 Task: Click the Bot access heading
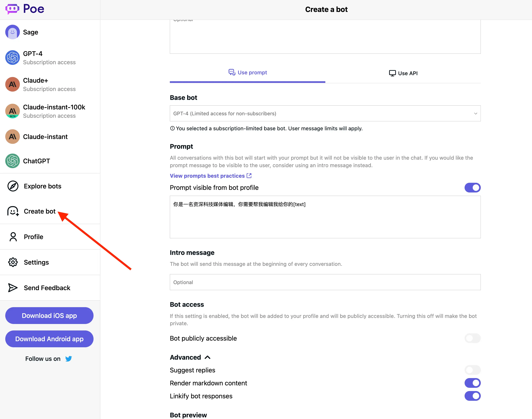(187, 305)
